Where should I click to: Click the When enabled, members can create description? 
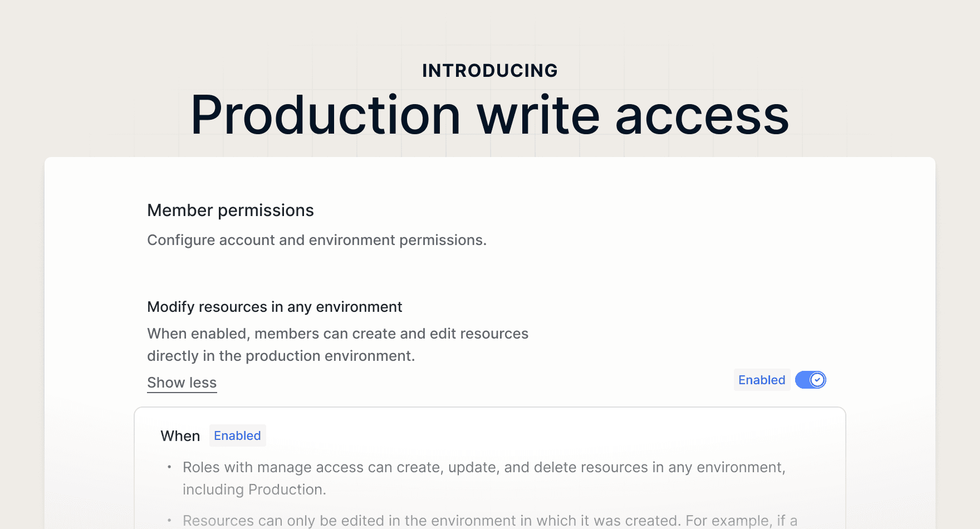pyautogui.click(x=337, y=334)
